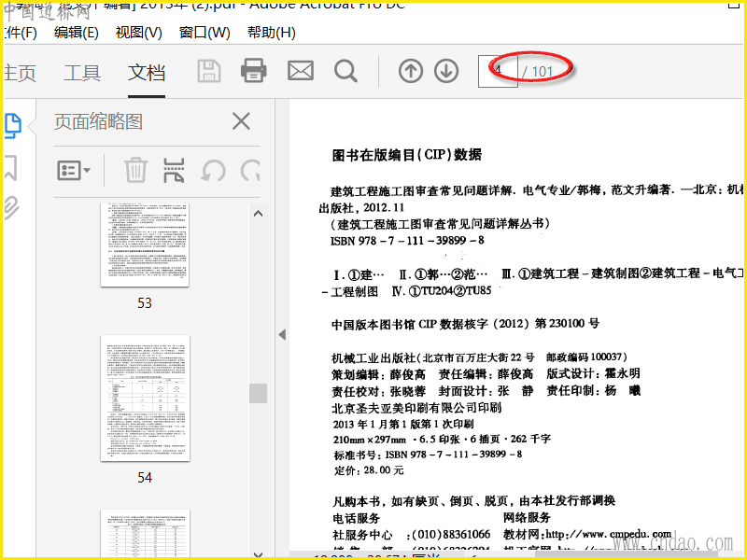Select the thumbnail below page 54
747x560 pixels.
145,533
